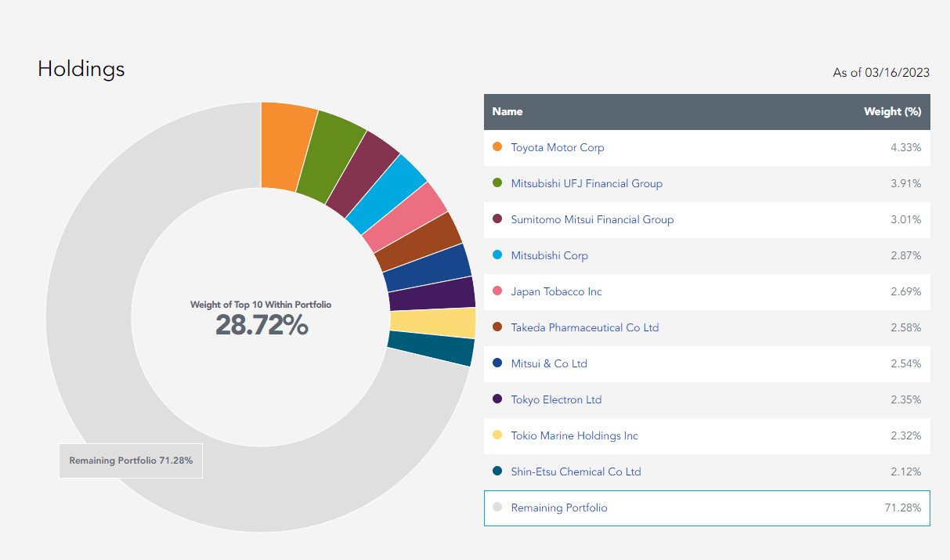Click the Remaining Portfolio 71.28% tooltip
Image resolution: width=950 pixels, height=560 pixels.
(x=131, y=461)
